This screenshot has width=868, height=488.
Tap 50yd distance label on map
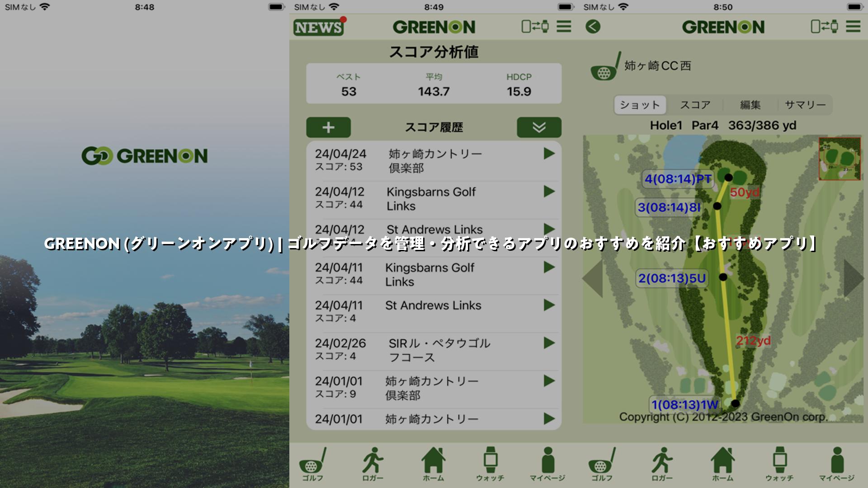745,192
